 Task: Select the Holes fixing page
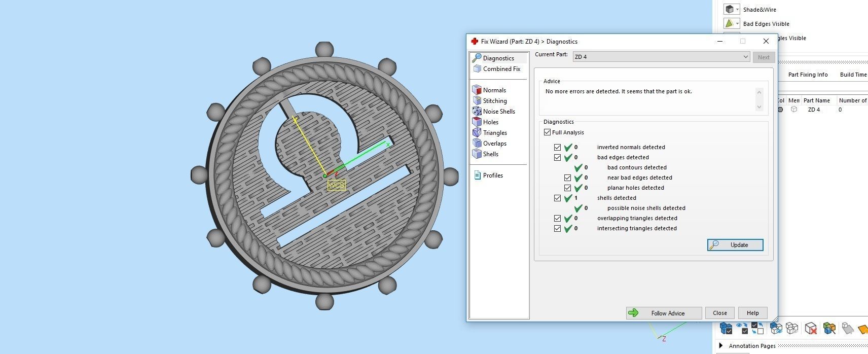486,122
